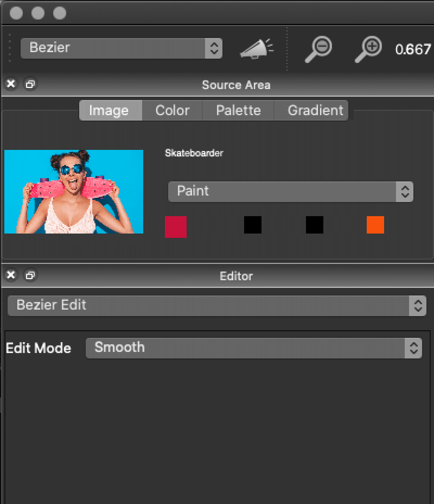
Task: Click the megaphone action icon
Action: 257,49
